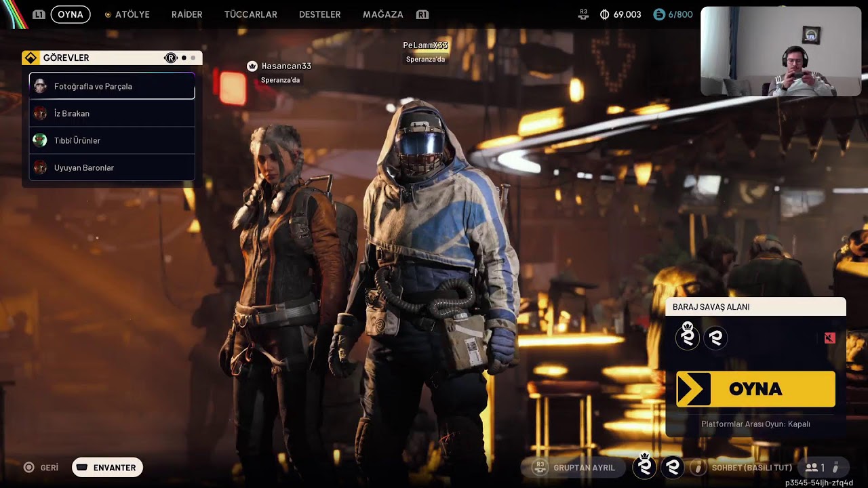Open the İz Bırakan quest
The width and height of the screenshot is (868, 488).
[x=112, y=113]
